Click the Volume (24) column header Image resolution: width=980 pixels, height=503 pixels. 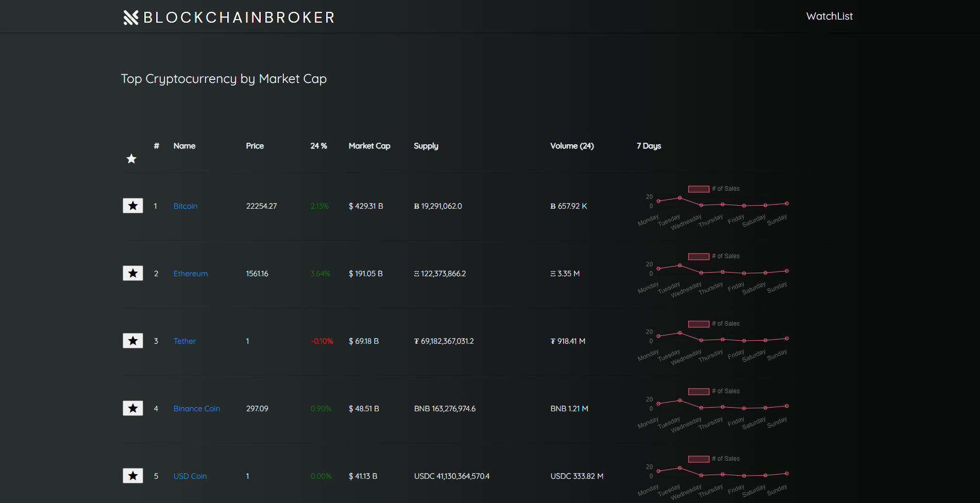(x=572, y=146)
